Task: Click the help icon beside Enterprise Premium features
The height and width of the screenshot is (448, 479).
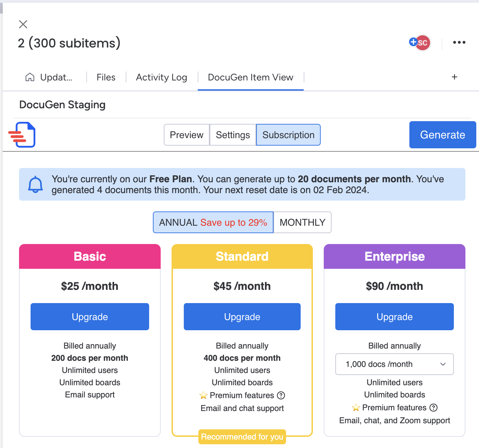Action: tap(433, 408)
